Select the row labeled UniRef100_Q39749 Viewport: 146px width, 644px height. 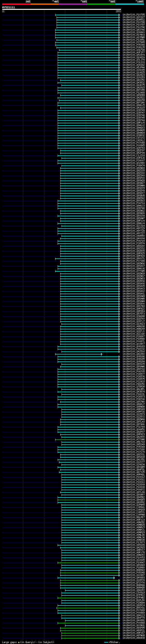tap(134, 110)
